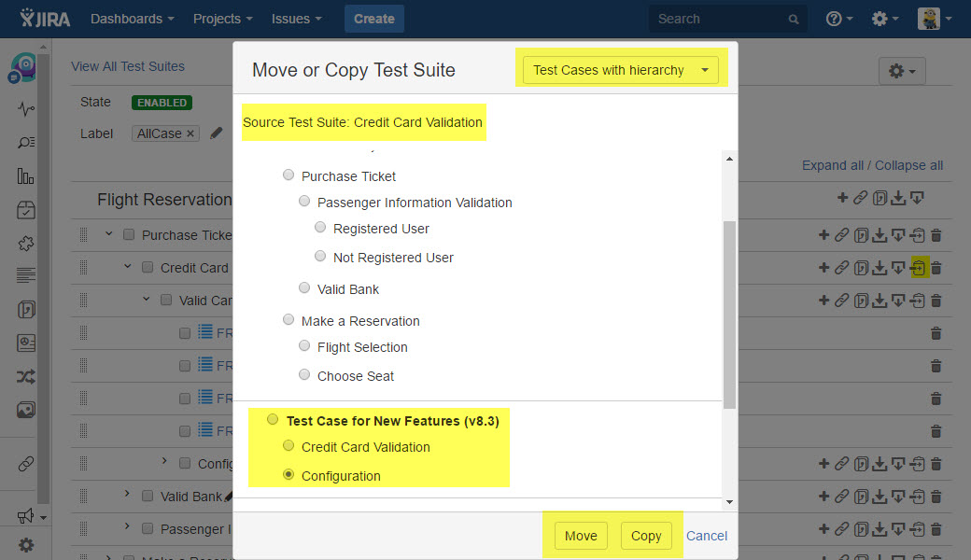Click the sidebar bar chart reports icon
This screenshot has width=971, height=560.
26,176
